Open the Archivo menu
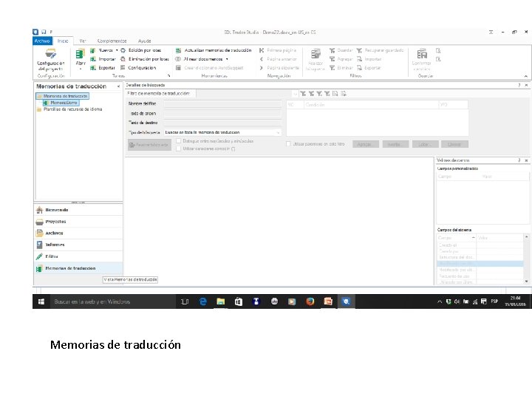This screenshot has height=399, width=532. pyautogui.click(x=42, y=41)
